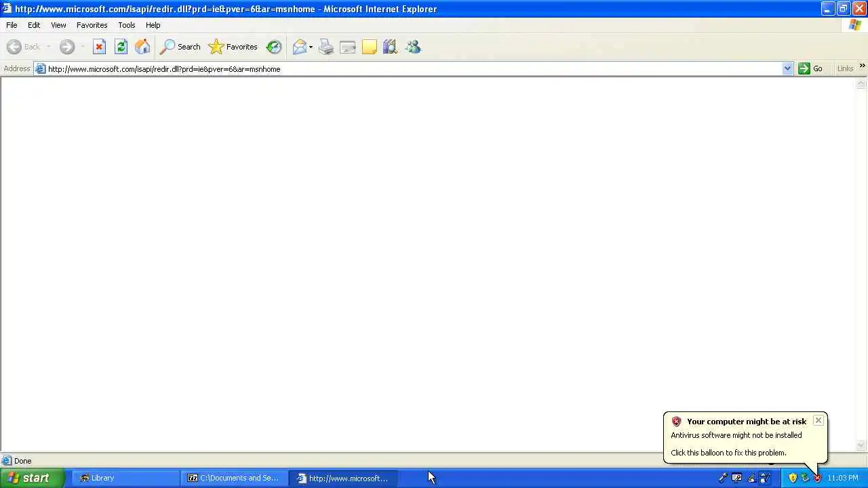The height and width of the screenshot is (488, 868).
Task: Show browsing History icon
Action: [274, 47]
